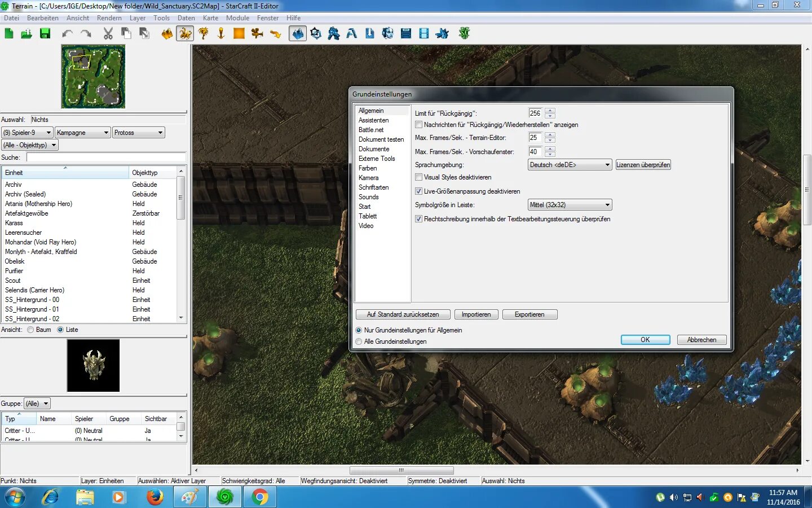Uncheck Rechtschreibung innerhalb der Textbearbeitungssteuerung überprüfen

pos(419,219)
